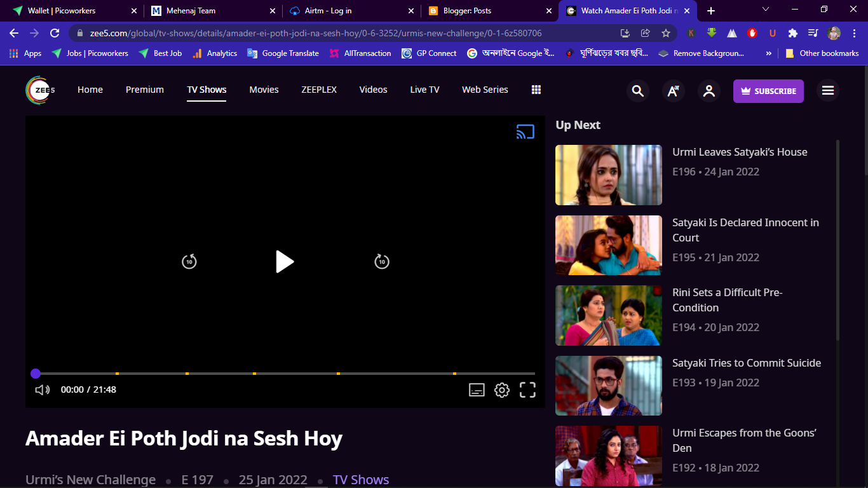Open the language selection icon
This screenshot has width=868, height=488.
coord(674,91)
